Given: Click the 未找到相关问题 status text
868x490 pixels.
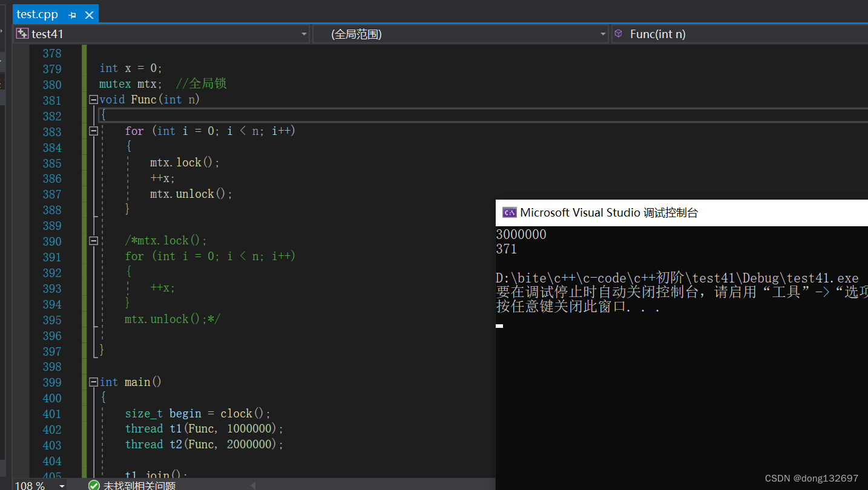Looking at the screenshot, I should 139,486.
